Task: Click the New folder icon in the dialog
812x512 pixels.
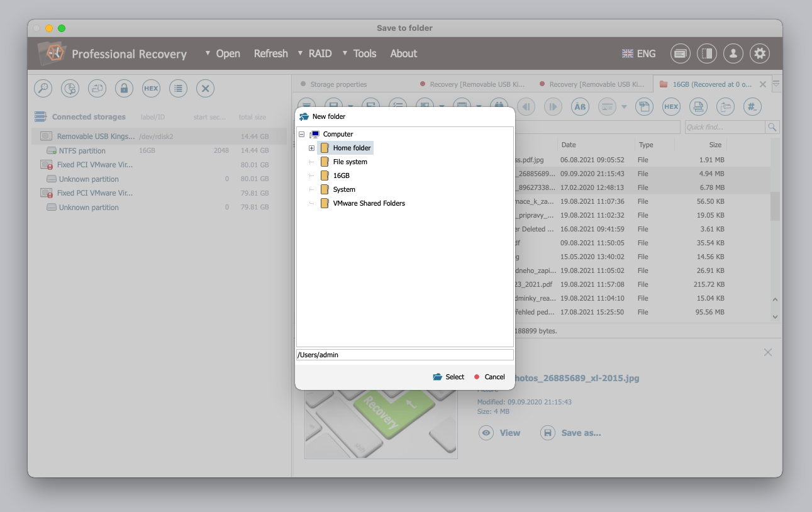Action: point(304,116)
